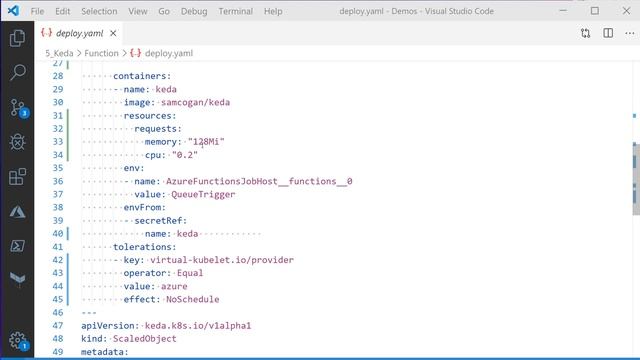Open the Manage gear settings menu
Viewport: 640px width, 360px height.
[18, 340]
